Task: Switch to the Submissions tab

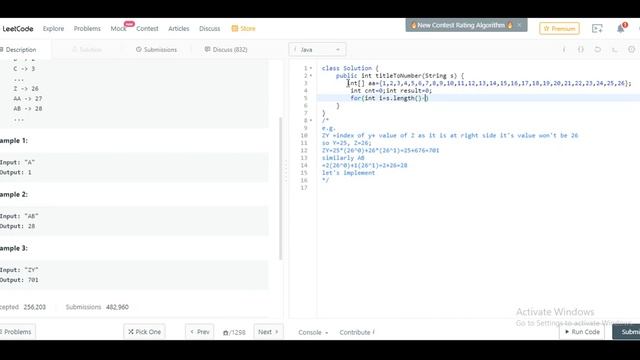Action: click(x=156, y=49)
